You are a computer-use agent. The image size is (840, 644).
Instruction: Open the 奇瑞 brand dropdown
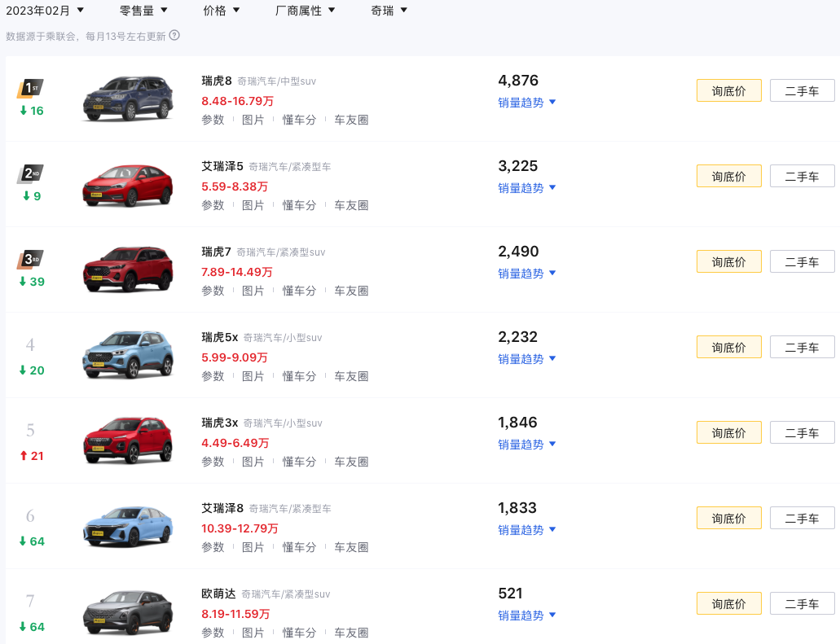(x=389, y=11)
